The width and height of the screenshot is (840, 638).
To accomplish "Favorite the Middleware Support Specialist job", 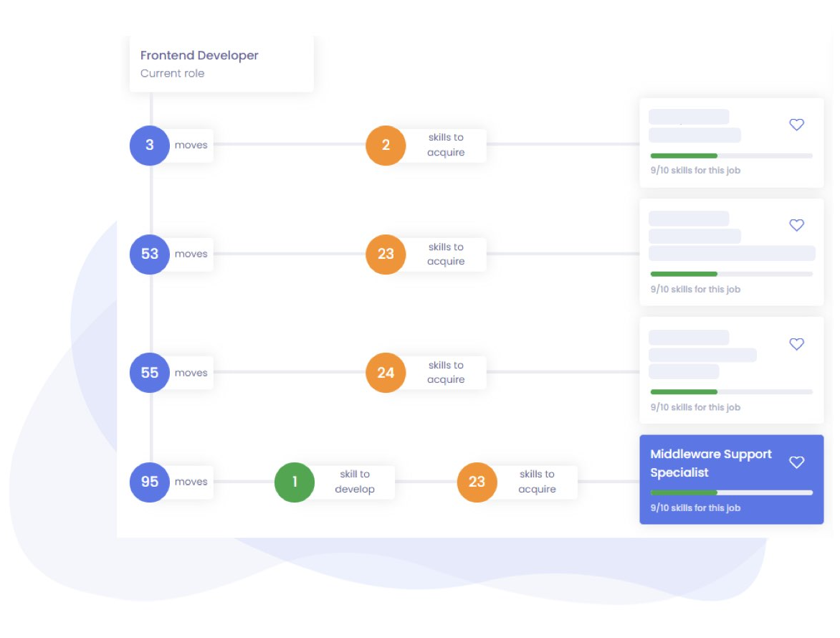I will [796, 462].
